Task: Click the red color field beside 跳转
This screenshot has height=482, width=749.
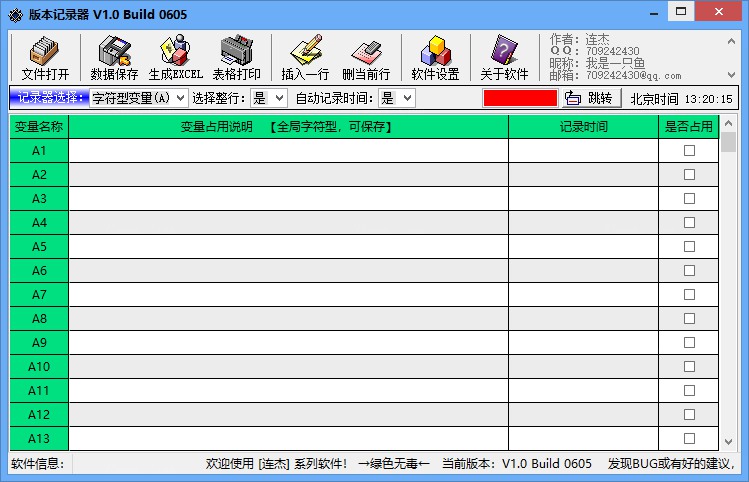Action: click(519, 98)
